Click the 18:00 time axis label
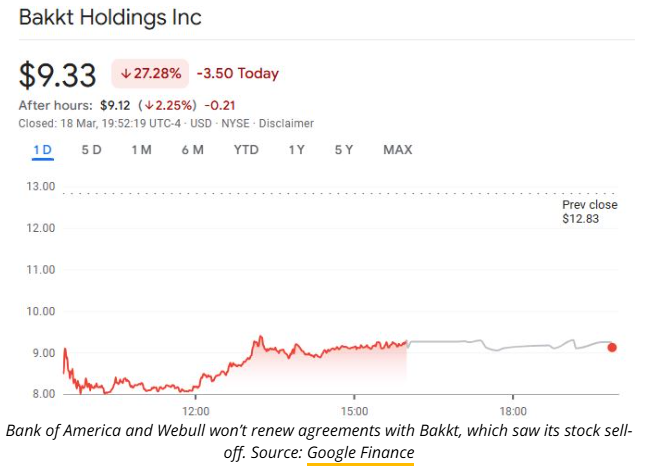The width and height of the screenshot is (655, 466). (x=514, y=411)
